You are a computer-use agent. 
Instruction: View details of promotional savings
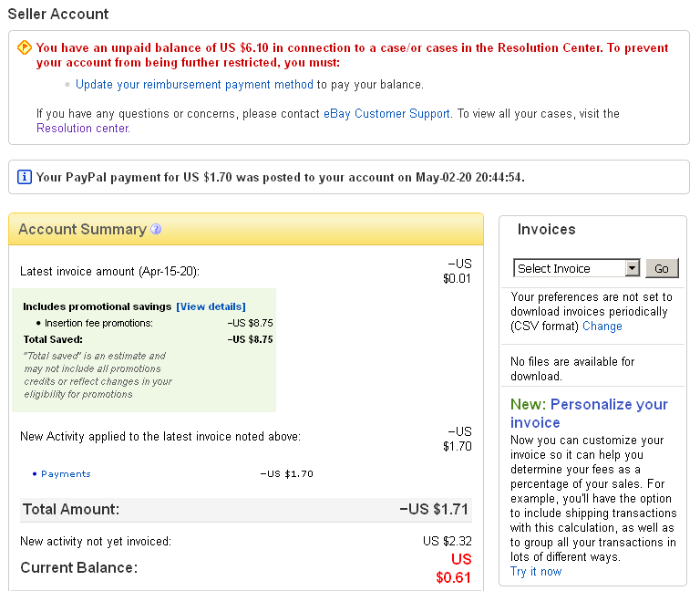pyautogui.click(x=211, y=306)
